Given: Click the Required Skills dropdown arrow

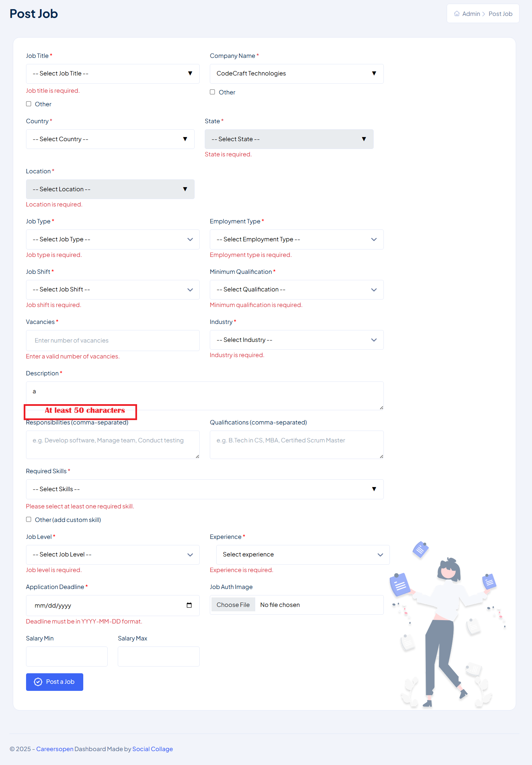Looking at the screenshot, I should pos(374,489).
